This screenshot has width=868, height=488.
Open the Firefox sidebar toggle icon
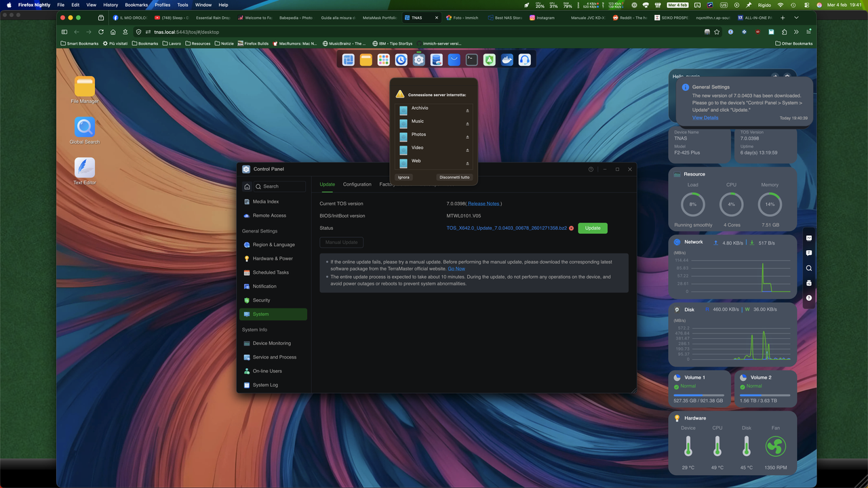click(x=64, y=32)
